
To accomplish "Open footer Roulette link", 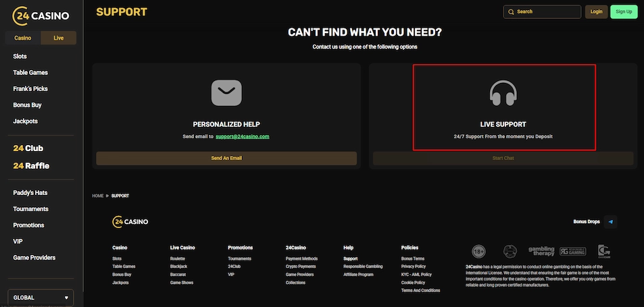I will 178,258.
